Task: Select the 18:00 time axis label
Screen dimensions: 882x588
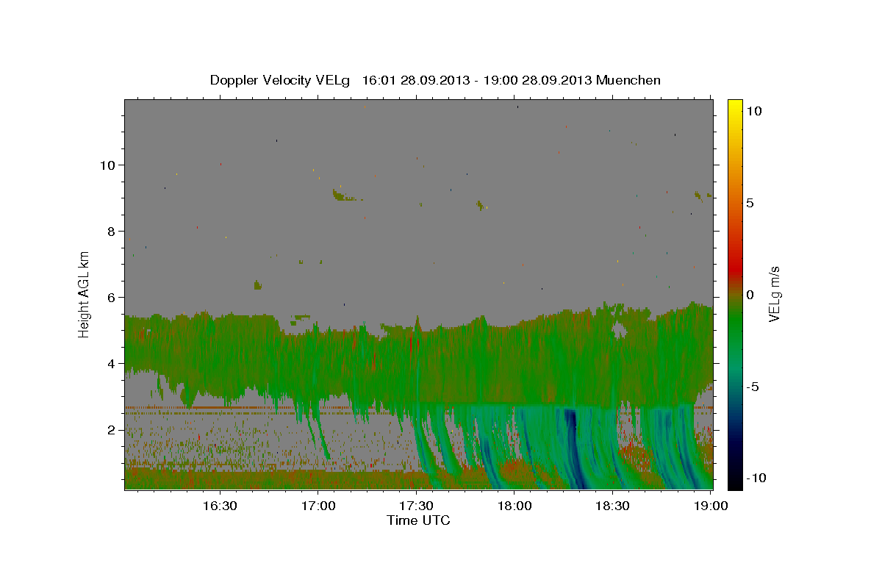Action: coord(514,506)
